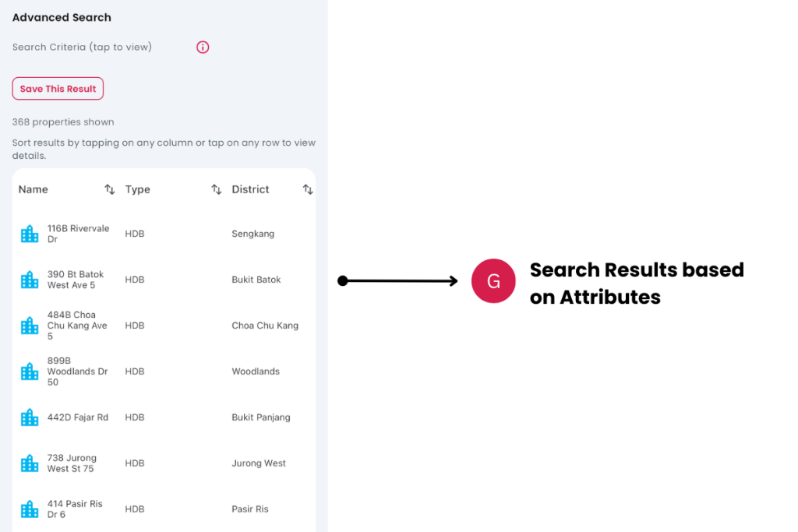
Task: Tap Search Criteria to view details
Action: (82, 48)
